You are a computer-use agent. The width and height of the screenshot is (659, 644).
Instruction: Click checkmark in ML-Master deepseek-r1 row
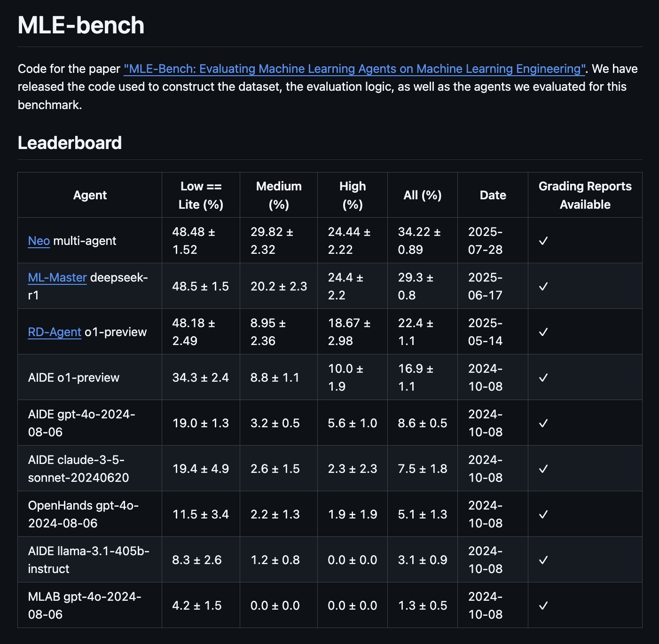tap(543, 286)
